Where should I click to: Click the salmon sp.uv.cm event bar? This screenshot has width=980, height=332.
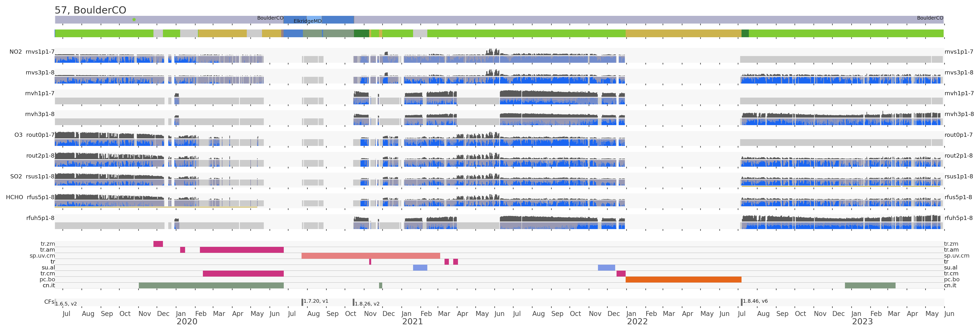pos(371,256)
